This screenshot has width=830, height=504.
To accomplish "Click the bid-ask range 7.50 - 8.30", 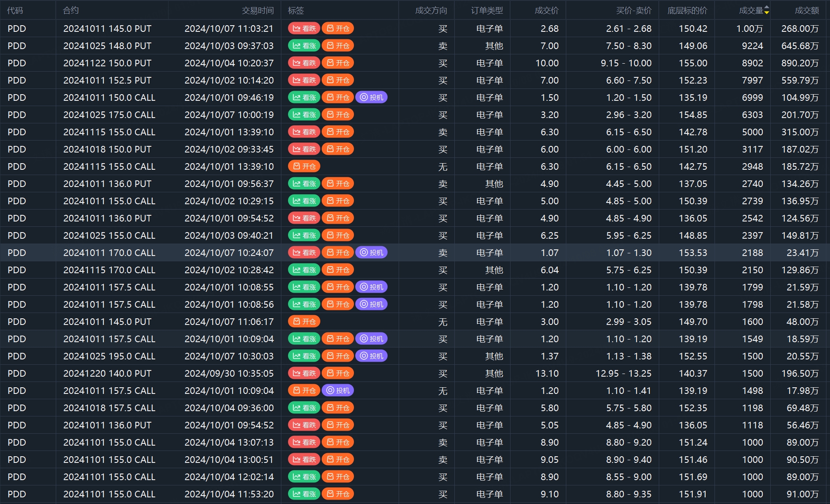I will click(x=629, y=46).
